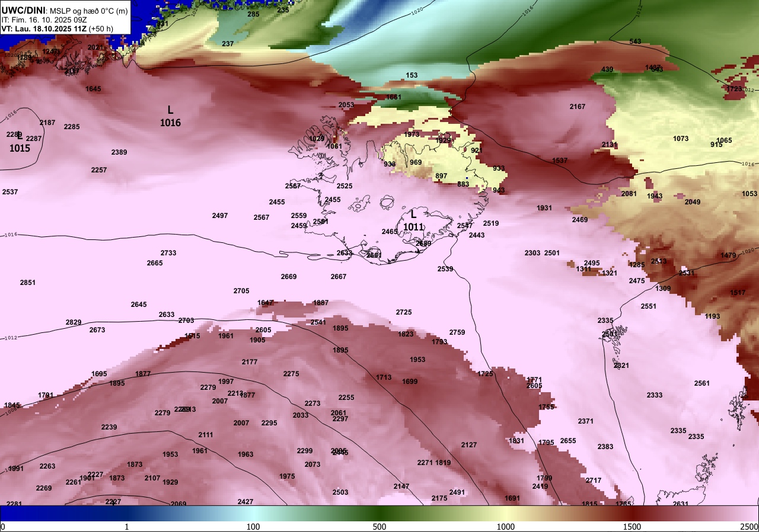Click the height value 2371

pyautogui.click(x=586, y=421)
